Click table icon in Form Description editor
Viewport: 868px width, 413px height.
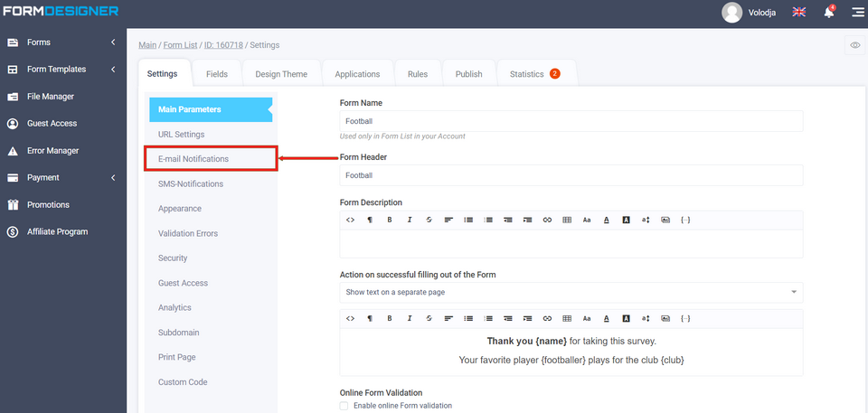click(x=567, y=220)
